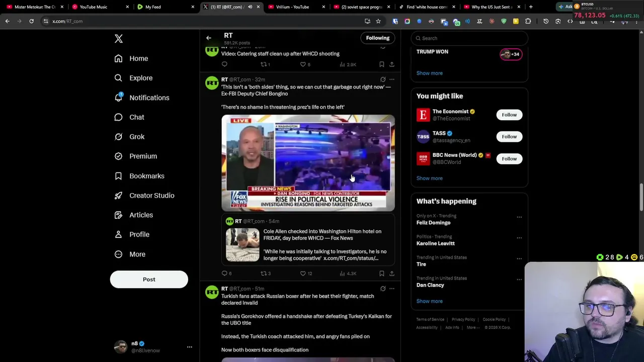Viewport: 644px width, 362px height.
Task: Open Feliz Domingo trend
Action: pyautogui.click(x=433, y=223)
